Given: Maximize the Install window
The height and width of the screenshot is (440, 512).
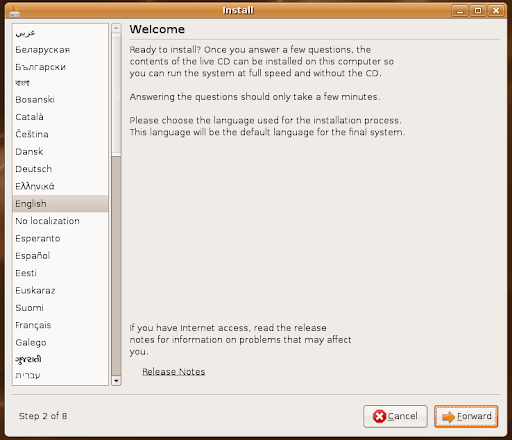Looking at the screenshot, I should [478, 11].
